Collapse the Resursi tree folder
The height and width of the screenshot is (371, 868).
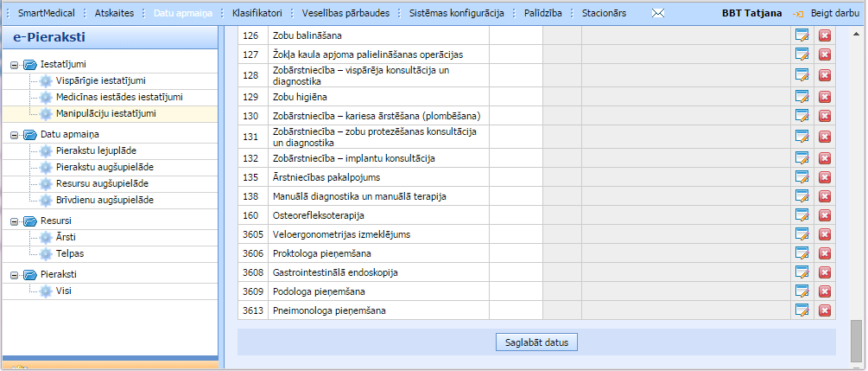[x=14, y=221]
